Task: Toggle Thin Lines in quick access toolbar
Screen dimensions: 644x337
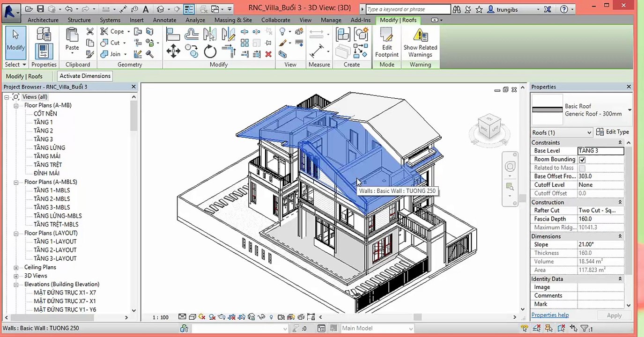Action: pyautogui.click(x=189, y=9)
